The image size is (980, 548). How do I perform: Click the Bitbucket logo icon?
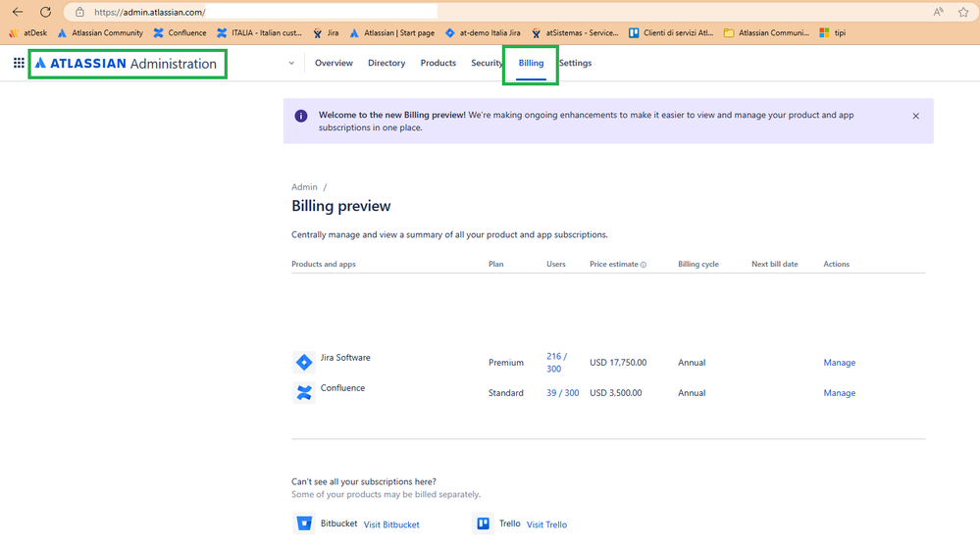(304, 523)
